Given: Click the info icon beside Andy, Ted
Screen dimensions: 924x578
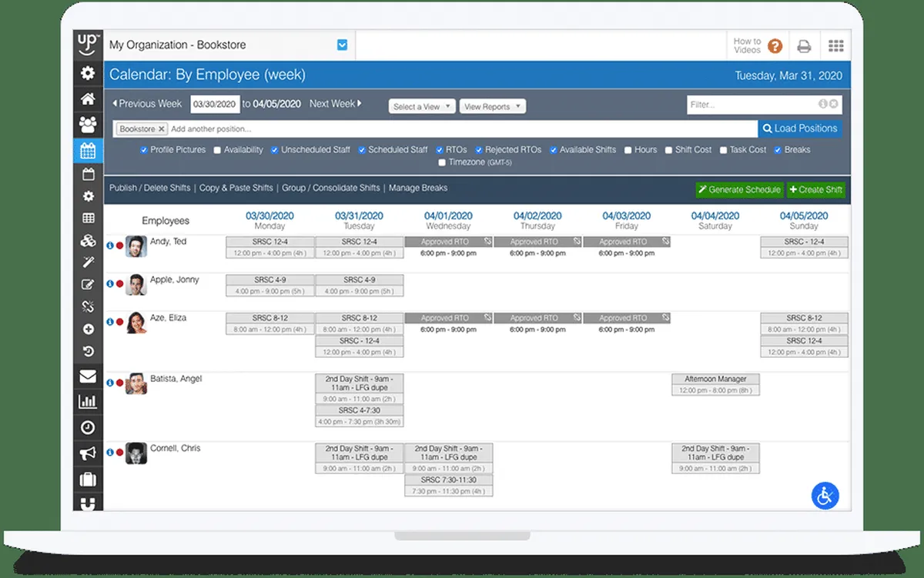Looking at the screenshot, I should [110, 246].
